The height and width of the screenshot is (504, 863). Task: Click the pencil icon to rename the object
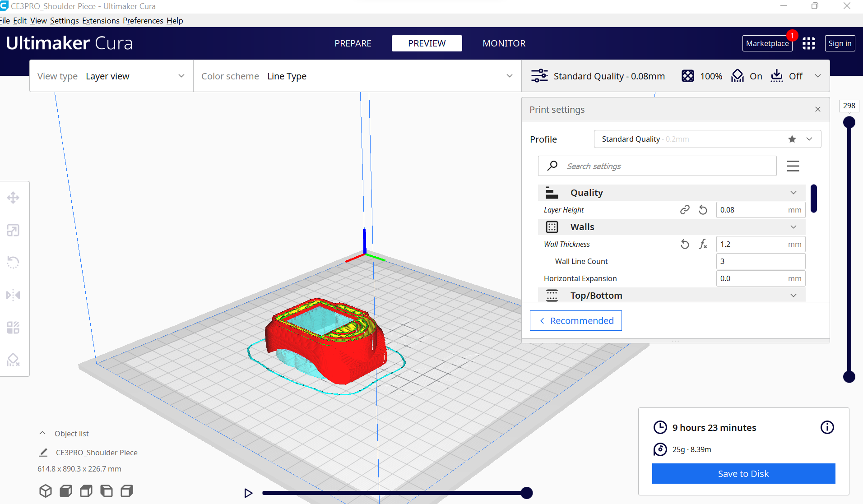point(43,453)
